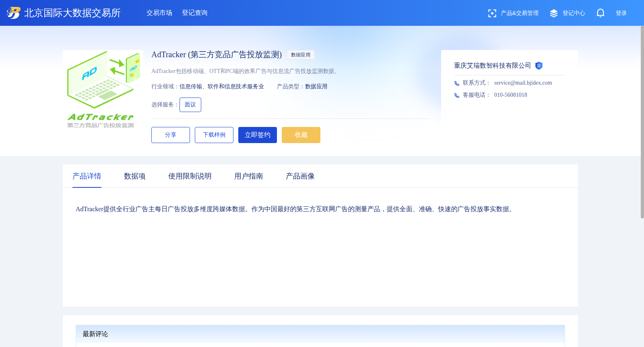The width and height of the screenshot is (644, 347).
Task: Go to 产品&交易管理
Action: [520, 13]
